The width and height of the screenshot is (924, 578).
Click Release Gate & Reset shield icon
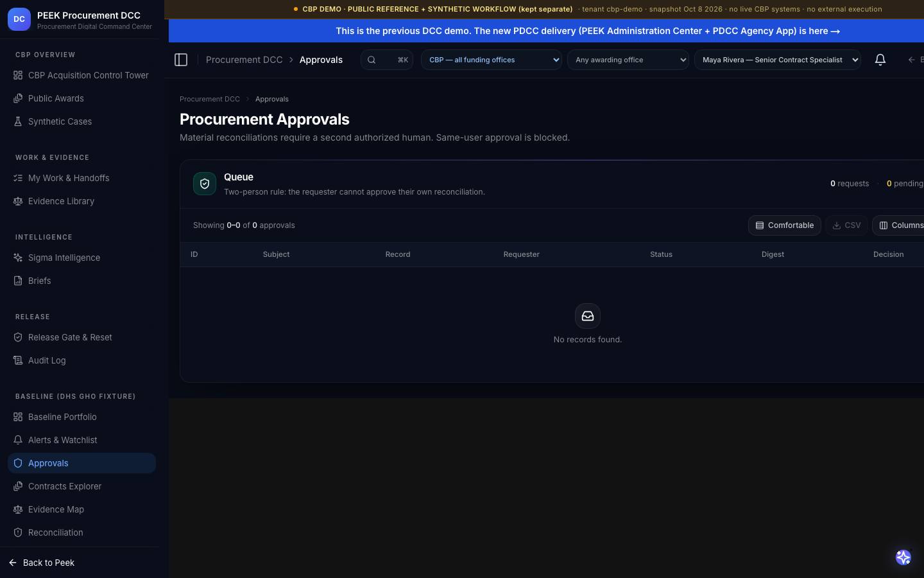(18, 337)
